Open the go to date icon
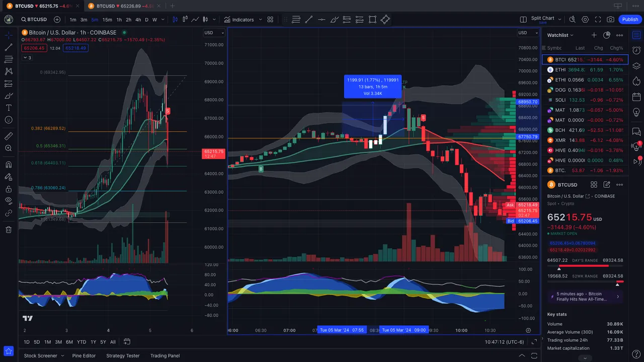Image resolution: width=644 pixels, height=362 pixels. 127,342
